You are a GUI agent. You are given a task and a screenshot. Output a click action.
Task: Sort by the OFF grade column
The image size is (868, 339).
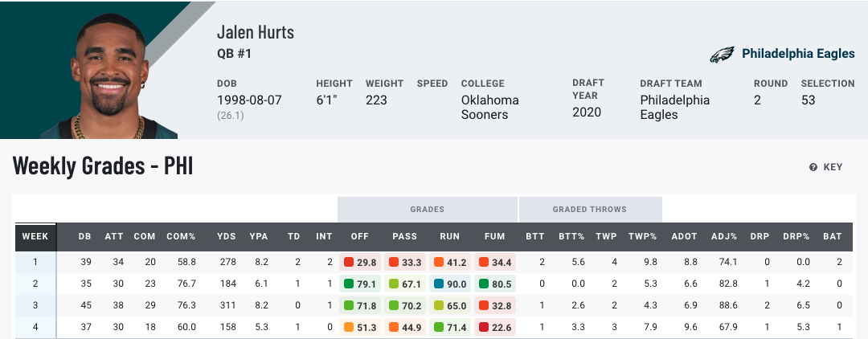(359, 236)
